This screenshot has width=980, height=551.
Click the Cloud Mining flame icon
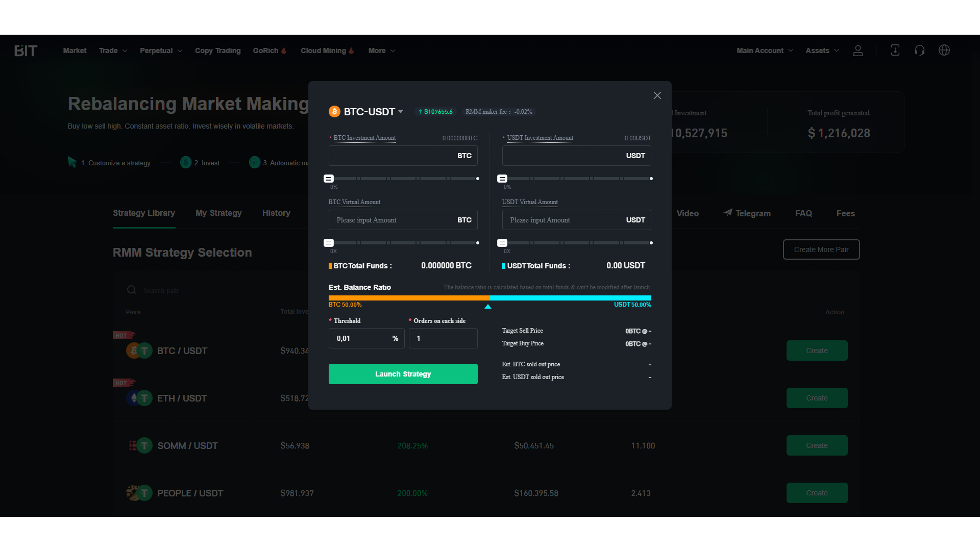[x=351, y=51]
